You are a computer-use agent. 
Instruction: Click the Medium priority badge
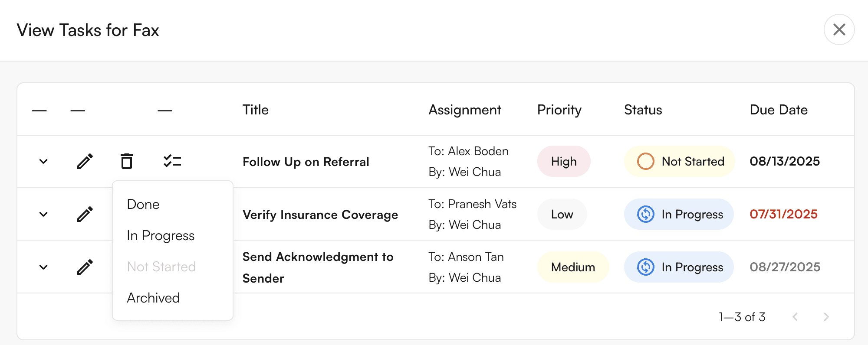[x=573, y=267]
